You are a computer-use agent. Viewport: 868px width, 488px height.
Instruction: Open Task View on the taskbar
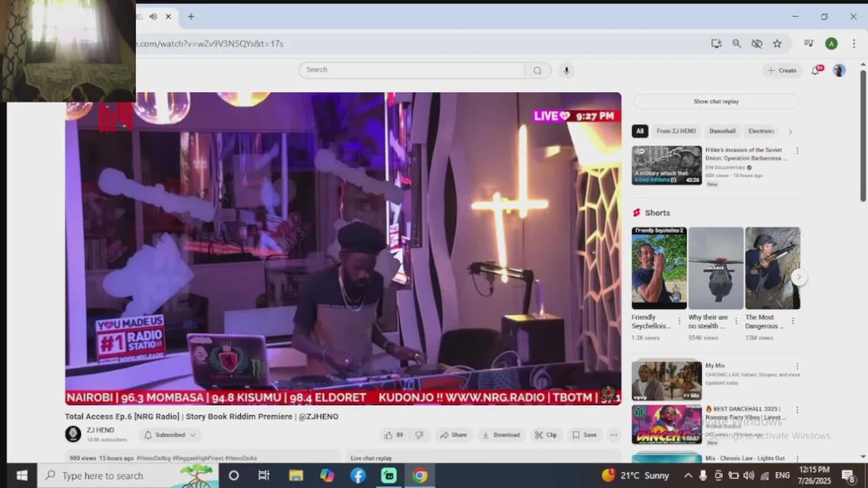[x=264, y=476]
